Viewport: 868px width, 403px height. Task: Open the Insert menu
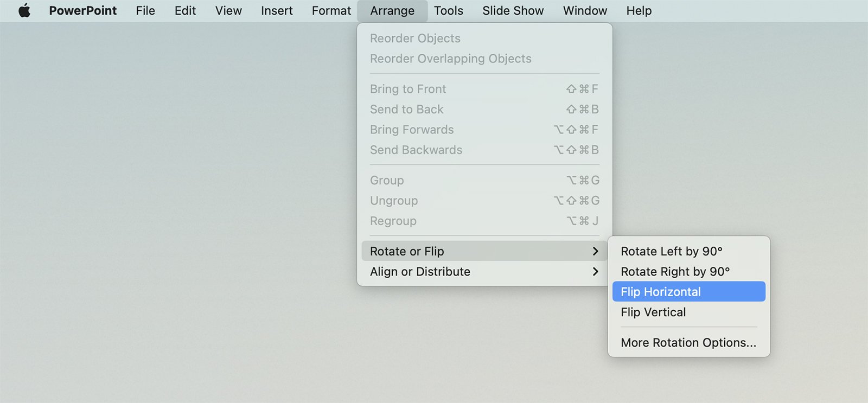coord(277,11)
